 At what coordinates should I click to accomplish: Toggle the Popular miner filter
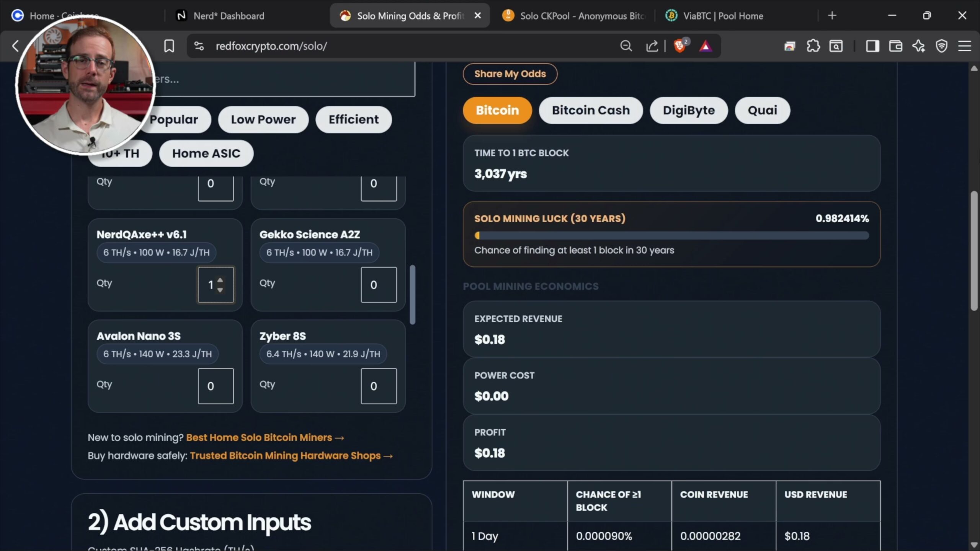tap(174, 119)
